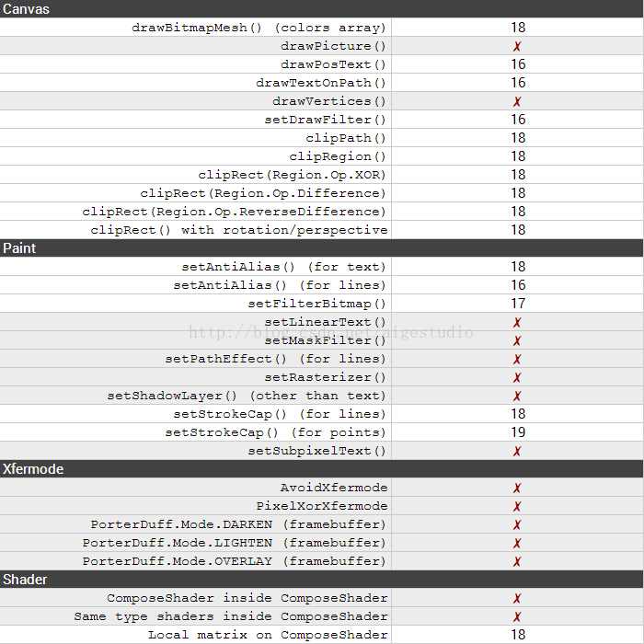
Task: Click the red X beside setRasterizer()
Action: (x=517, y=378)
